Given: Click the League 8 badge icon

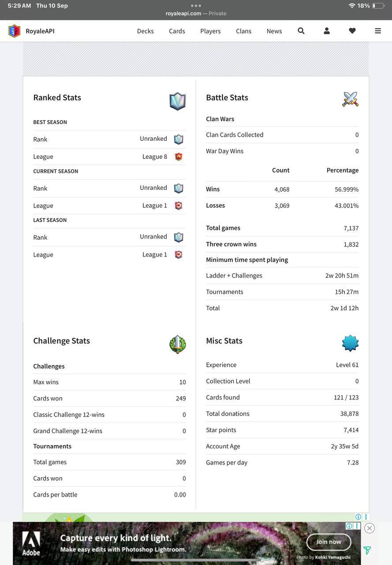Looking at the screenshot, I should pyautogui.click(x=179, y=156).
